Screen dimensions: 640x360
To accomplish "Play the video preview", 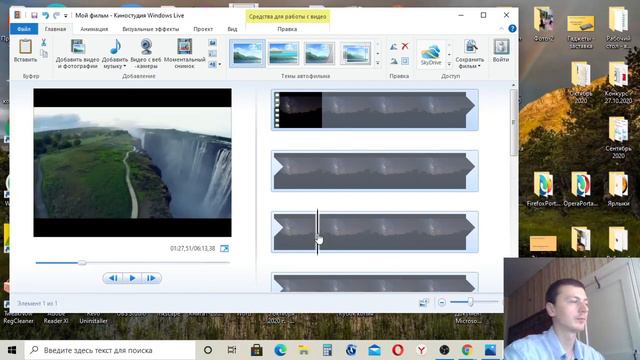I will pos(132,278).
